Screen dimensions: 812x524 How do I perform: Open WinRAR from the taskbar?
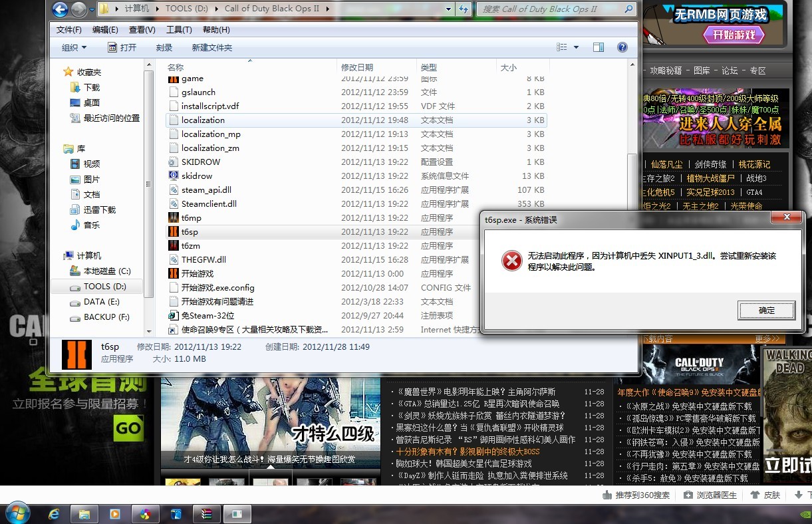[x=207, y=513]
